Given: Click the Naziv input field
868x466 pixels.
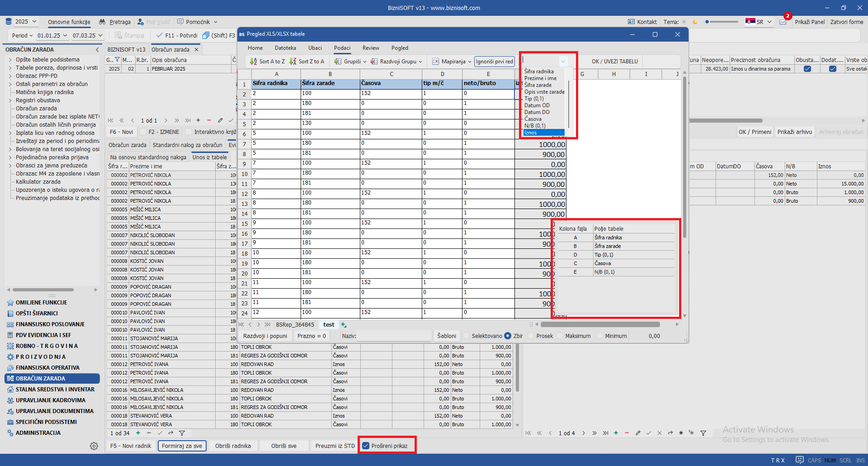Looking at the screenshot, I should tap(393, 336).
